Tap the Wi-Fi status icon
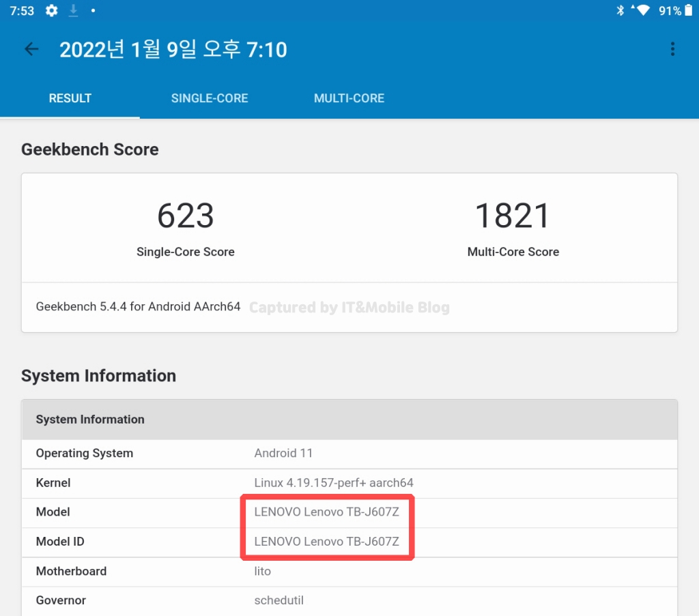Viewport: 699px width, 616px height. tap(642, 10)
